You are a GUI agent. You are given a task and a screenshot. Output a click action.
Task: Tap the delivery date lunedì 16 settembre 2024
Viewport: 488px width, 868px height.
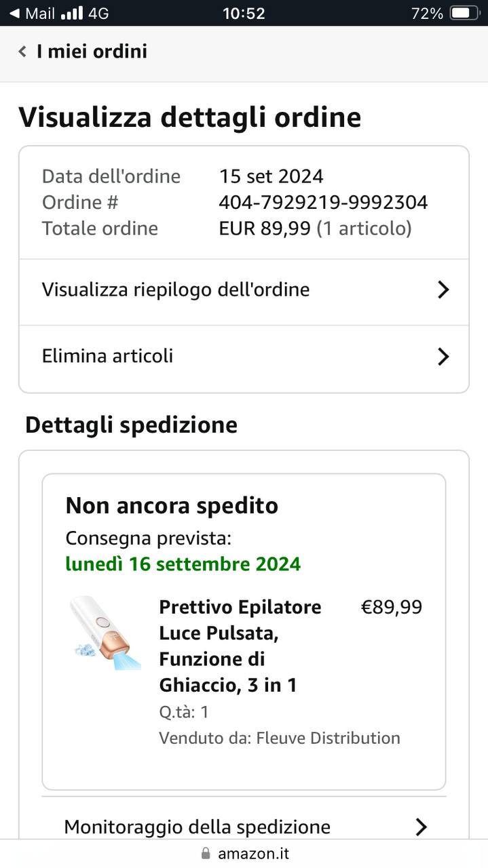(183, 564)
